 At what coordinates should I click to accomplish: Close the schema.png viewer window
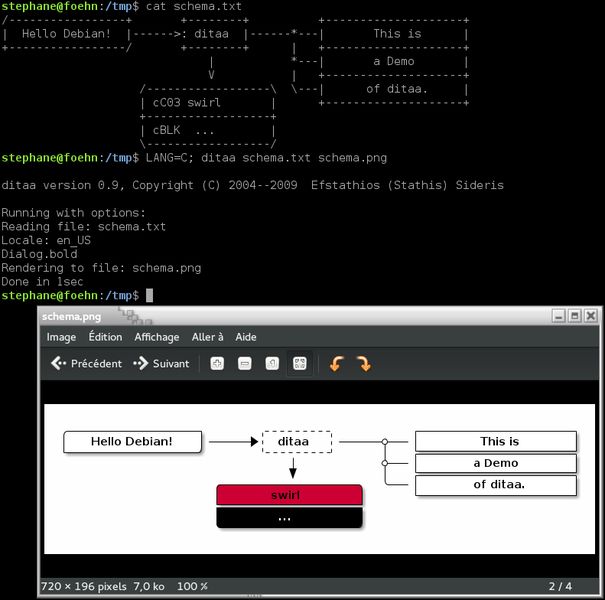[591, 316]
